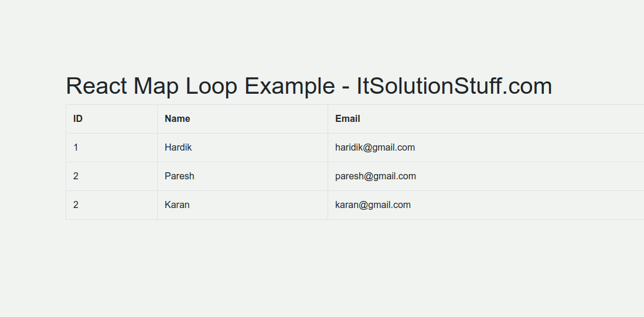644x317 pixels.
Task: Select the Paresh name cell
Action: (179, 176)
